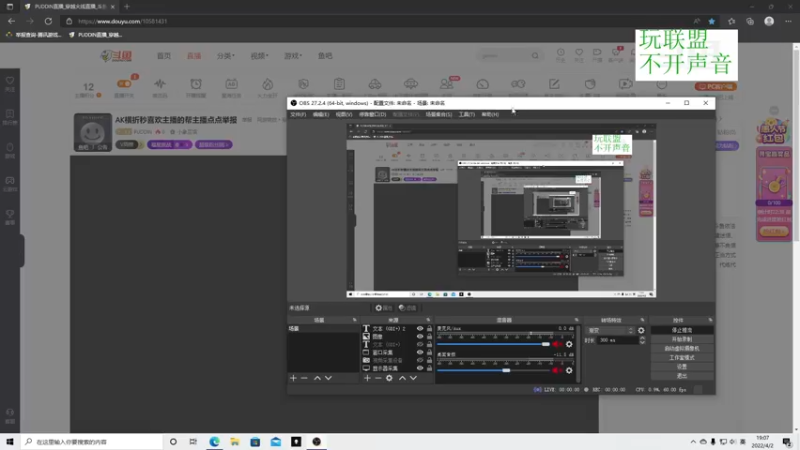Open OBS Studio icon in taskbar
This screenshot has height=450, width=800.
(316, 442)
